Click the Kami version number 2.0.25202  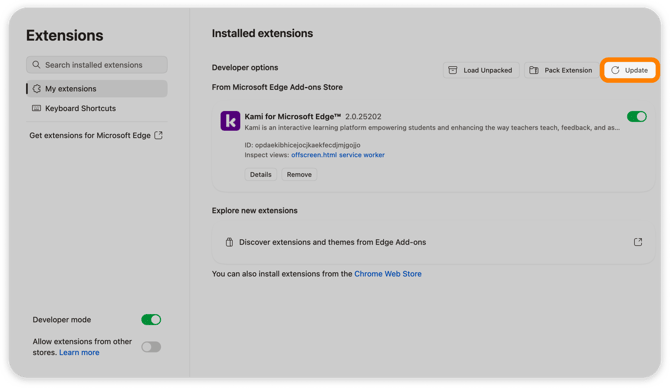click(363, 116)
